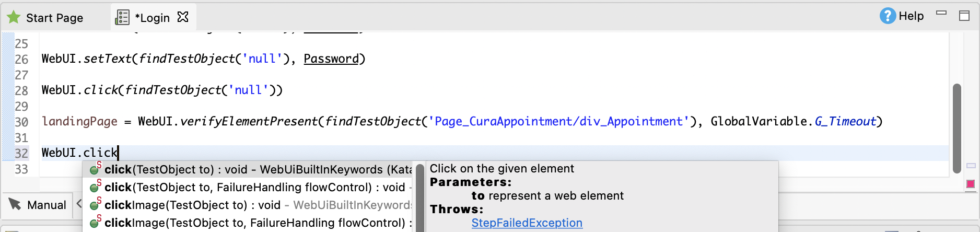The image size is (980, 232).
Task: Click line number 30 in the gutter
Action: [21, 122]
